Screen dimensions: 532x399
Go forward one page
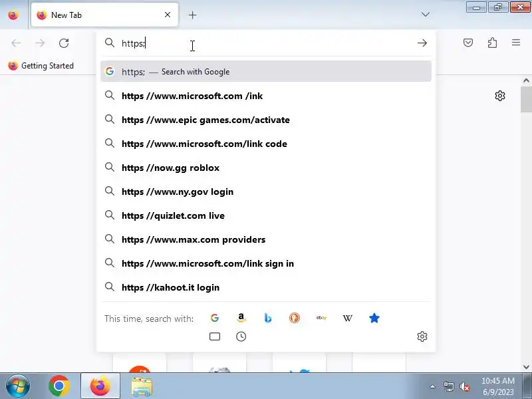pyautogui.click(x=40, y=43)
